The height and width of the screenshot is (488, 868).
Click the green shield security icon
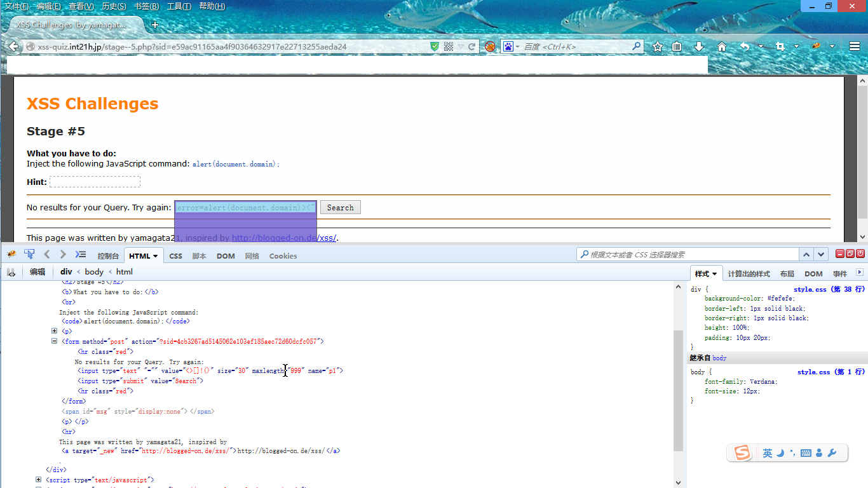[435, 46]
